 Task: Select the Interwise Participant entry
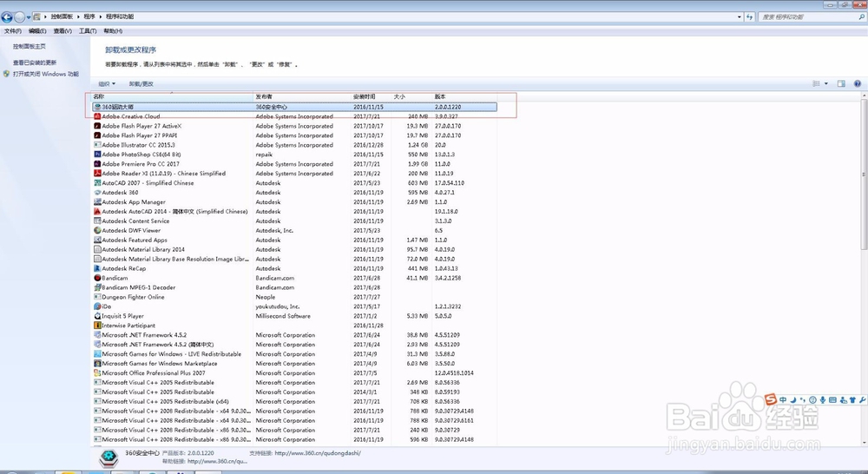[x=294, y=326]
